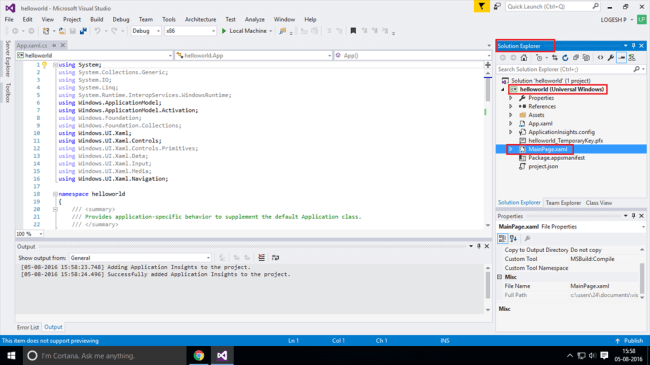Open the Debug menu
The height and width of the screenshot is (365, 650).
[121, 19]
